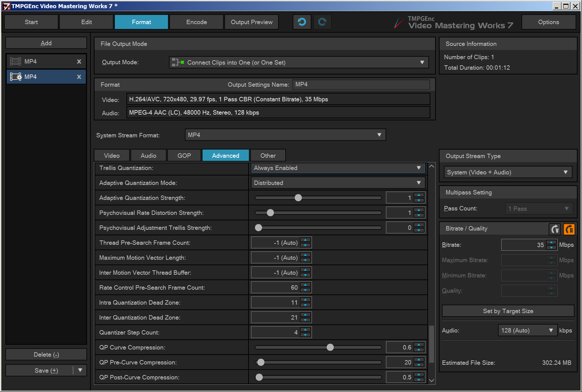Click the orange audio bitrate (A) icon

point(569,229)
